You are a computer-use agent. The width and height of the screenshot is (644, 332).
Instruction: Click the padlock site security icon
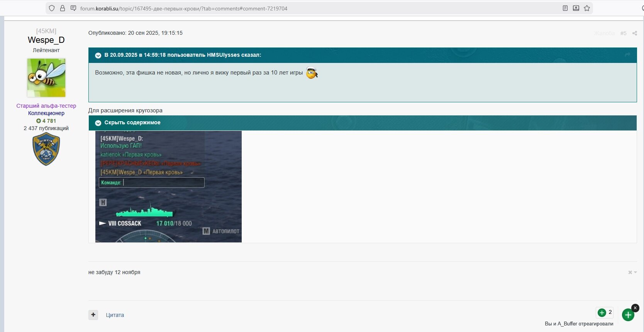point(63,8)
